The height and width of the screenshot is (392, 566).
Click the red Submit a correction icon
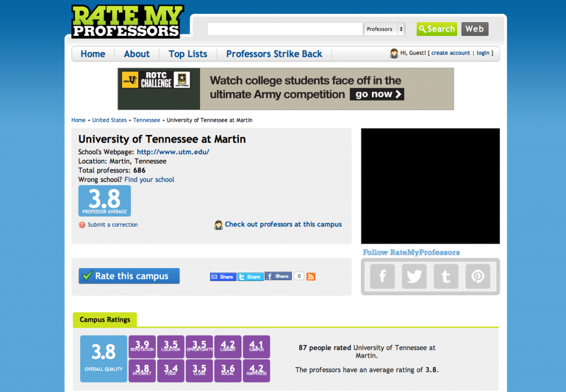coord(82,224)
